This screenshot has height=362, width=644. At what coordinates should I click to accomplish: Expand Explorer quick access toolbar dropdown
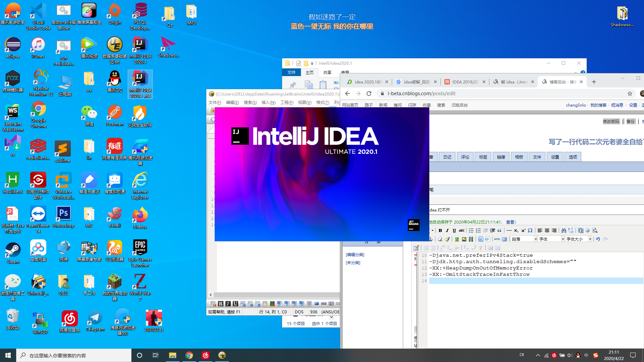point(312,63)
